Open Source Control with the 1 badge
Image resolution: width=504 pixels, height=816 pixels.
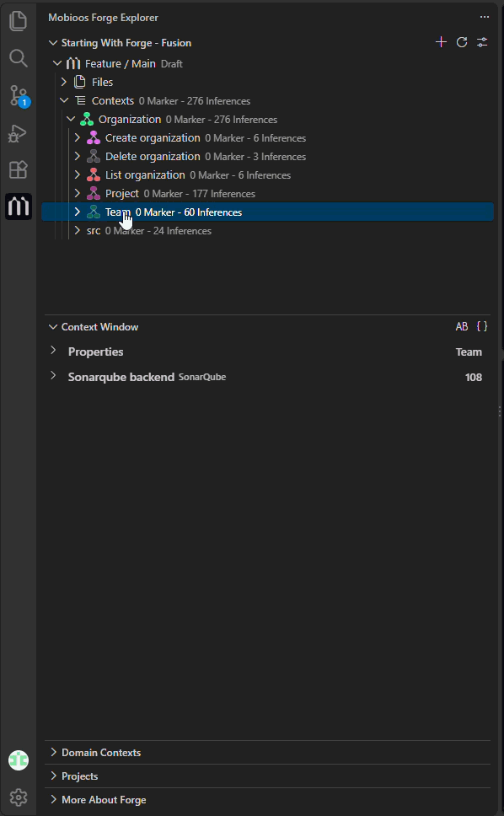[19, 96]
